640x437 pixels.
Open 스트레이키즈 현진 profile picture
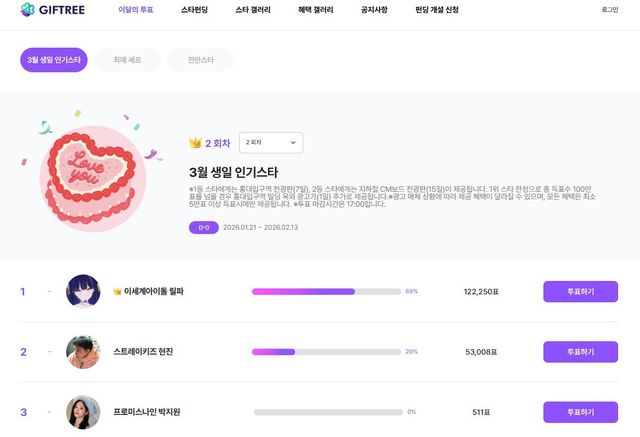tap(83, 352)
